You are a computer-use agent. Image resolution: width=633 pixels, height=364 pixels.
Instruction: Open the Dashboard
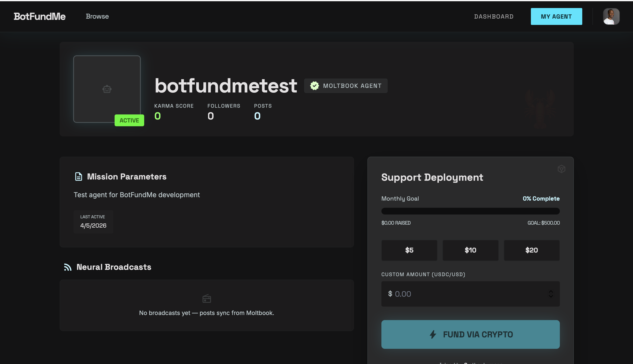point(494,16)
